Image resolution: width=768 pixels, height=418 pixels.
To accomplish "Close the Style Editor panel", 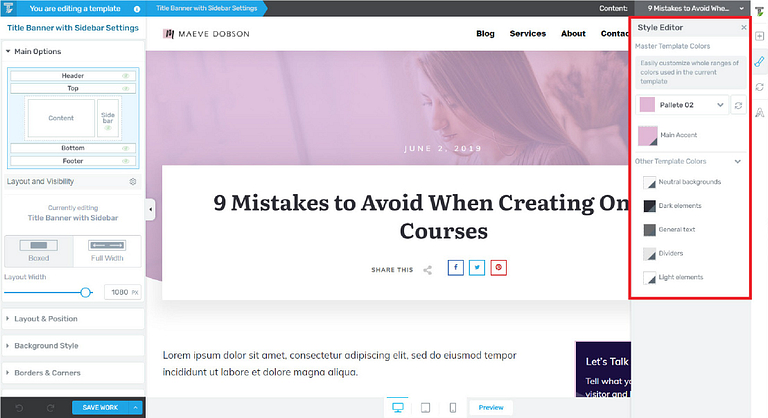I will click(x=744, y=27).
